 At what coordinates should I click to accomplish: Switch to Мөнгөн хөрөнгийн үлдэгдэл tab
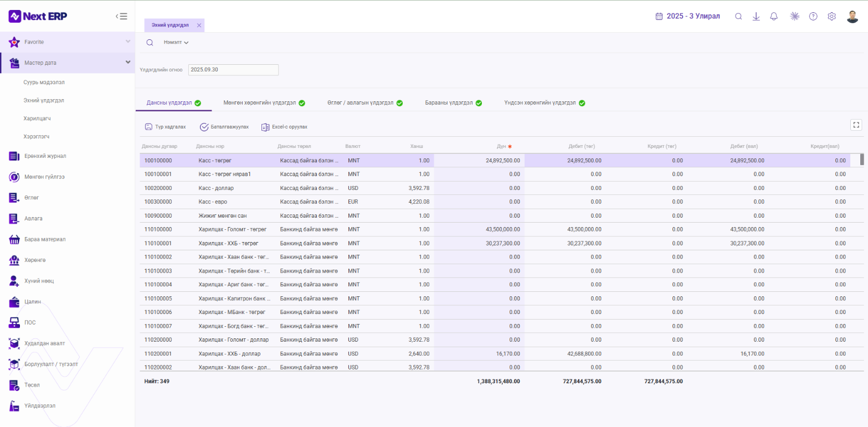[264, 103]
